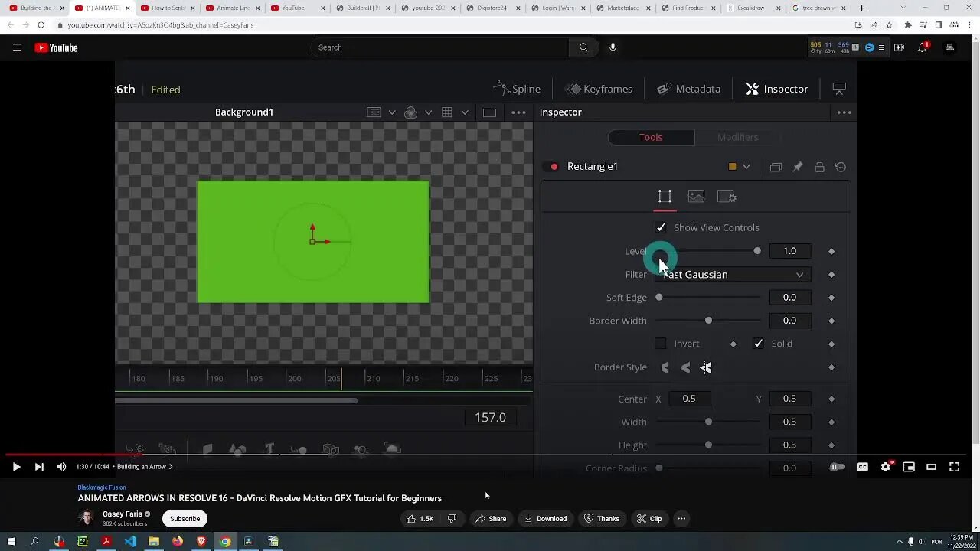Click the Border Width slider handle

(x=708, y=321)
